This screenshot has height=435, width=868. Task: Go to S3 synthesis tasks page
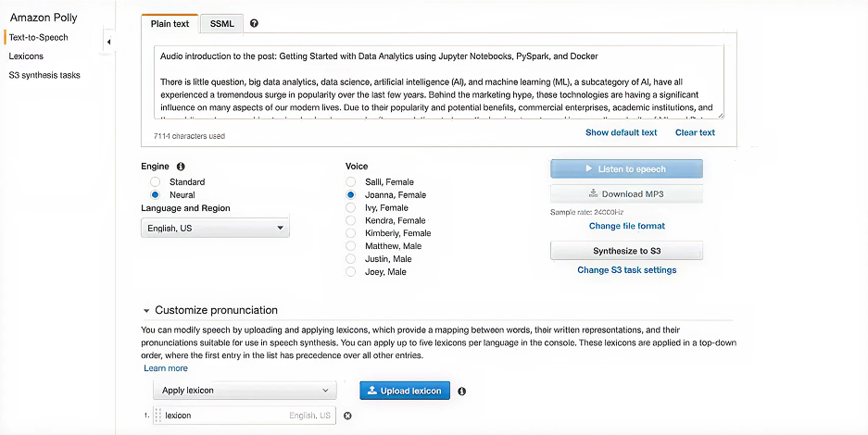[x=44, y=75]
